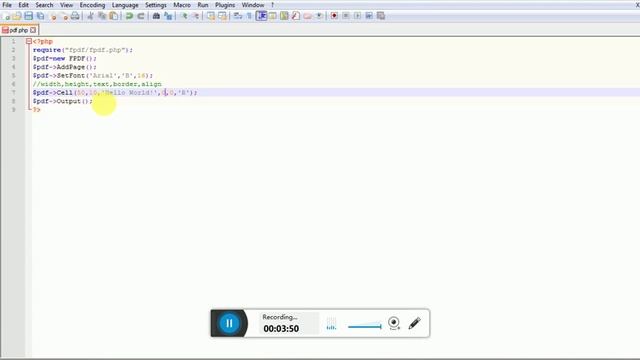The height and width of the screenshot is (360, 640).
Task: Click the $pdf->Cell line
Action: (115, 93)
